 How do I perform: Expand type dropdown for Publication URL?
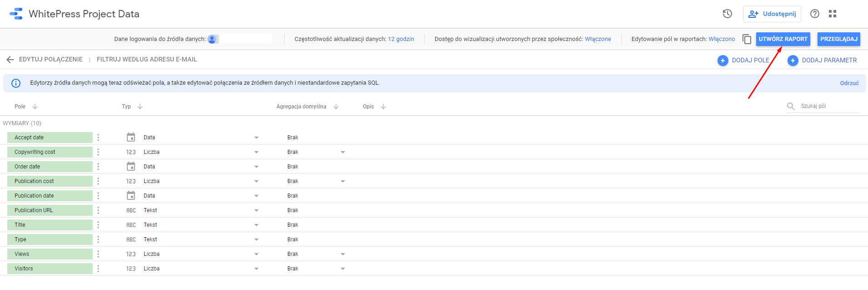click(256, 210)
